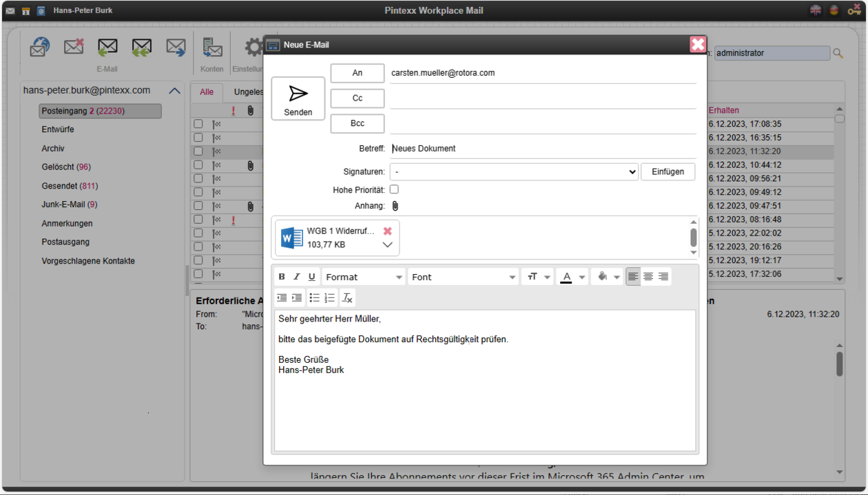Open Konten account settings icon
Image resolution: width=868 pixels, height=495 pixels.
(211, 48)
